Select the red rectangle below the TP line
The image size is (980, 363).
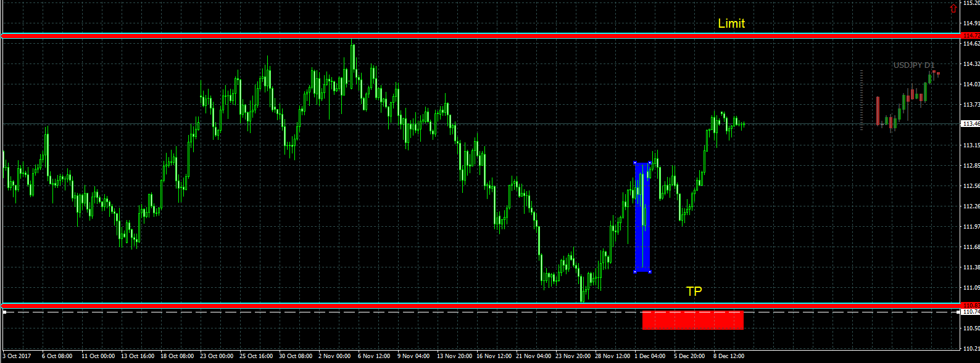tap(693, 320)
